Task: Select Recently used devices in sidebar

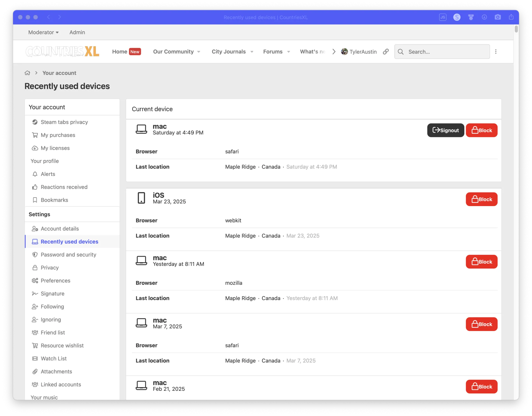Action: click(72, 242)
